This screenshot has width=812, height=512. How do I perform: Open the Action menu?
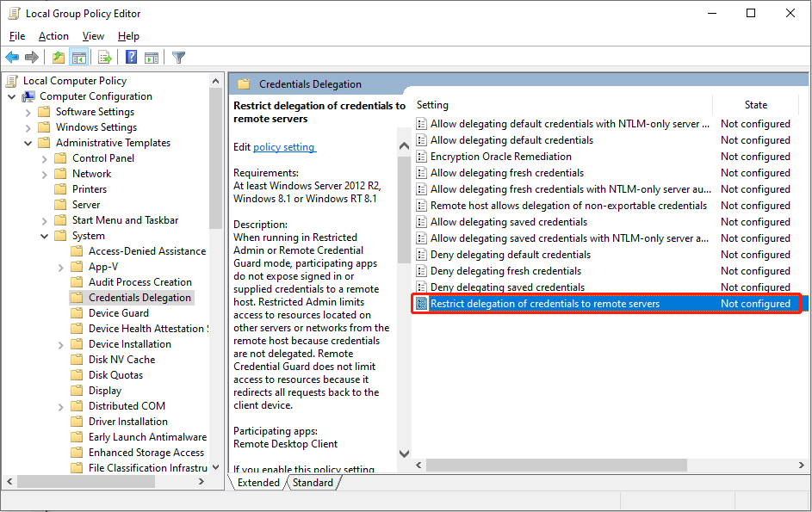pos(53,36)
